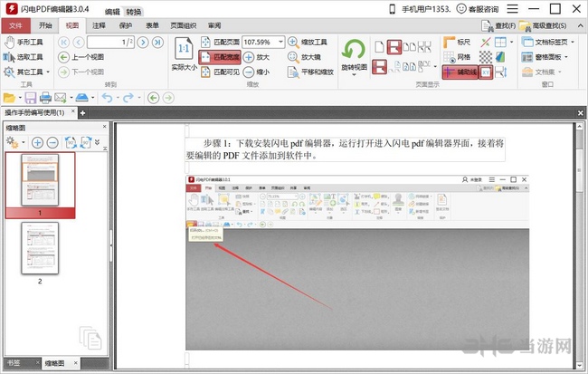Click the redo arrow icon

[x=128, y=98]
